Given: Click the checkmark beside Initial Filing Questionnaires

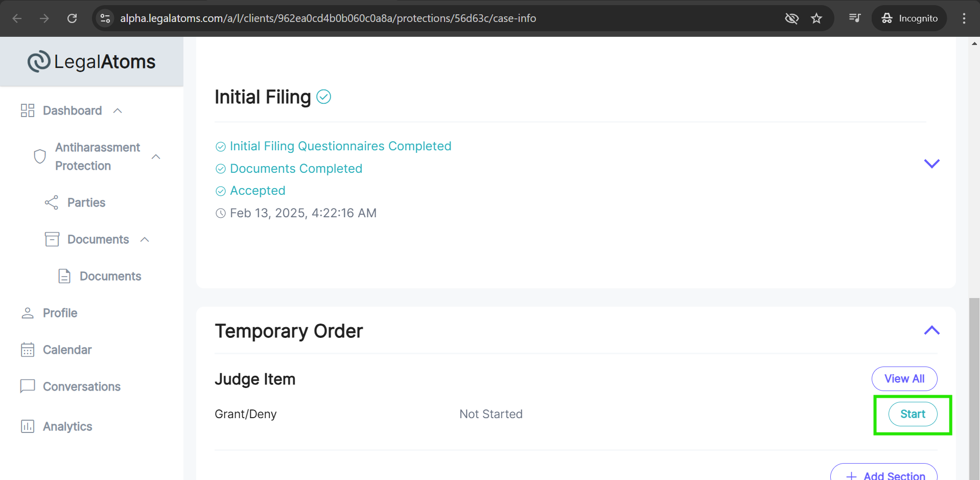Looking at the screenshot, I should (221, 147).
